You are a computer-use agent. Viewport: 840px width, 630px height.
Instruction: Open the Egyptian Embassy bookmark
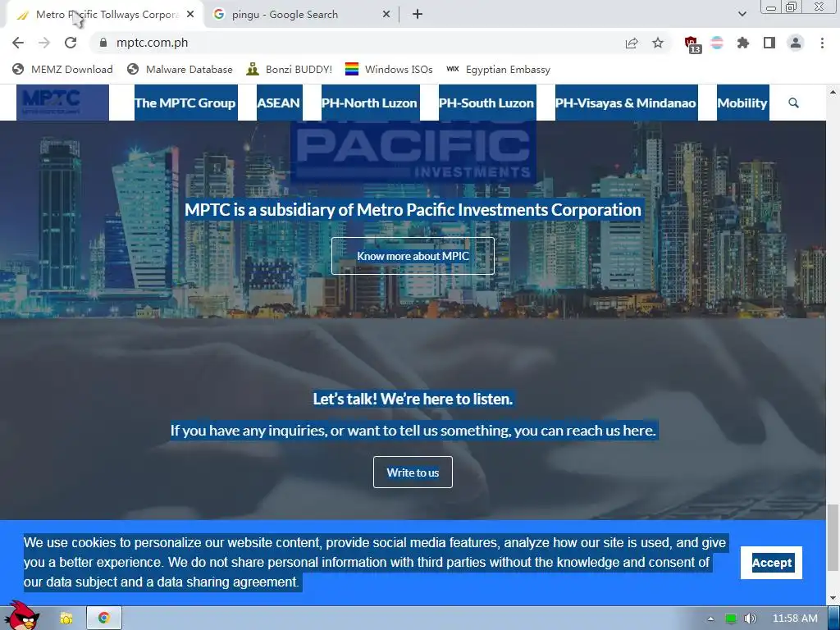click(498, 69)
